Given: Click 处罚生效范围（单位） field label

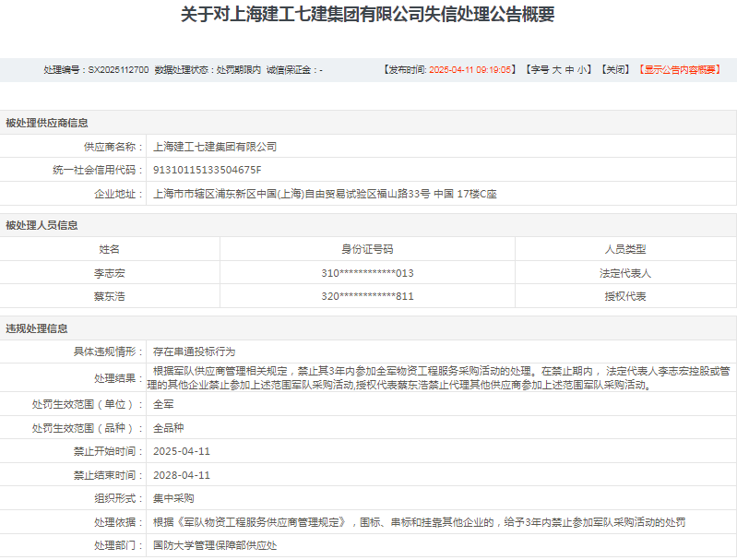Looking at the screenshot, I should coord(87,404).
